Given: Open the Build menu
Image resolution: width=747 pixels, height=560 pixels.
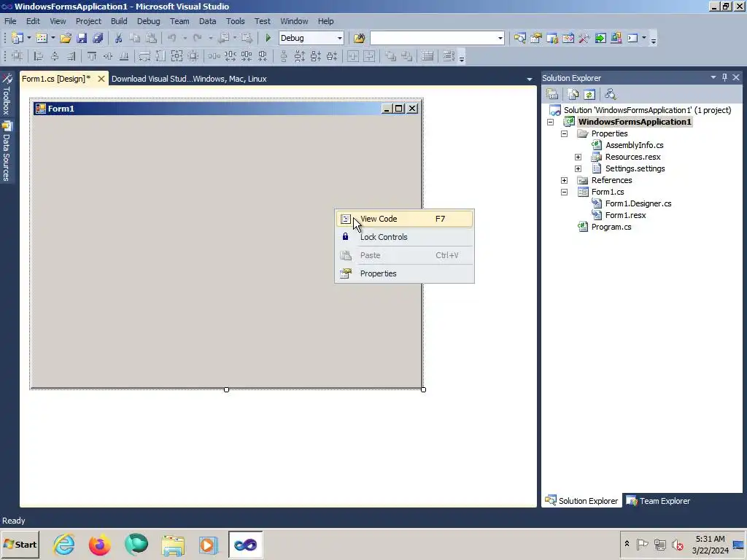Looking at the screenshot, I should point(119,21).
